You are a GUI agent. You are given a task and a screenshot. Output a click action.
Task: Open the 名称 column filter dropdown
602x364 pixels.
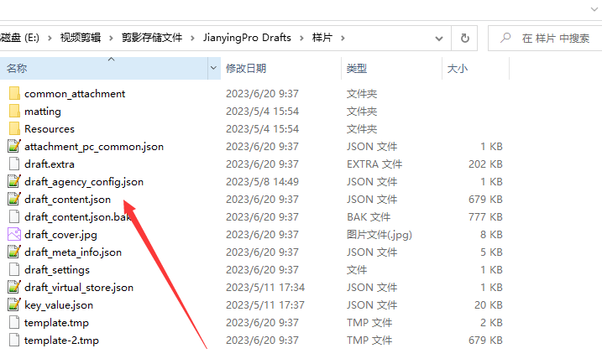pos(213,68)
